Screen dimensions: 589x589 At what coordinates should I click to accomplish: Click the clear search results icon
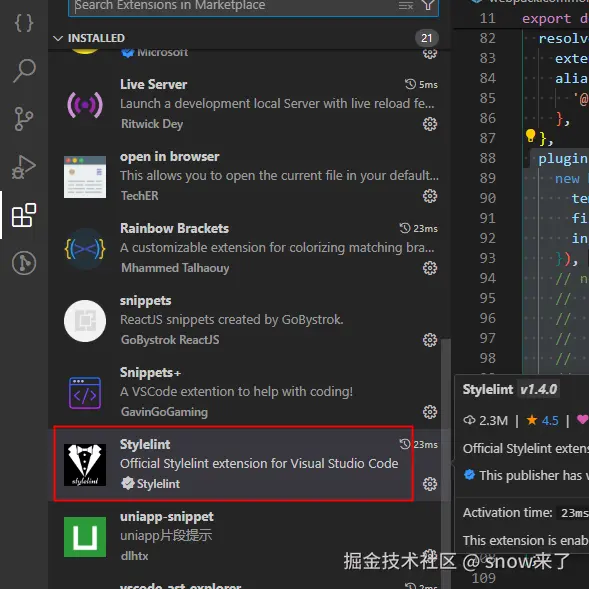(406, 6)
